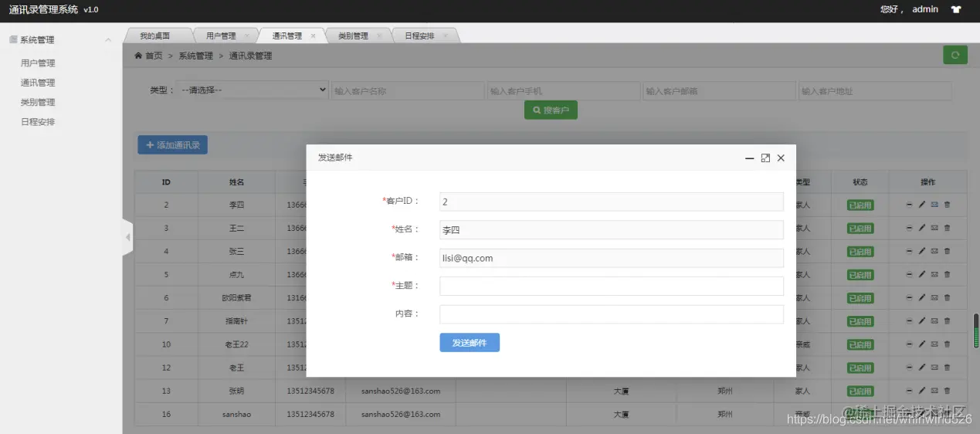980x434 pixels.
Task: Click the envelope icon in the 点九 row
Action: click(x=934, y=274)
